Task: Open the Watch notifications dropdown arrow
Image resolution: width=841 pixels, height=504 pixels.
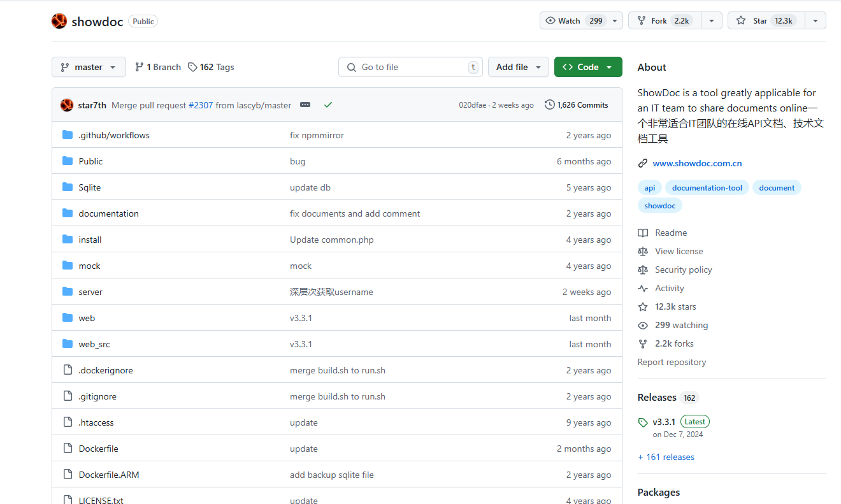Action: pos(615,20)
